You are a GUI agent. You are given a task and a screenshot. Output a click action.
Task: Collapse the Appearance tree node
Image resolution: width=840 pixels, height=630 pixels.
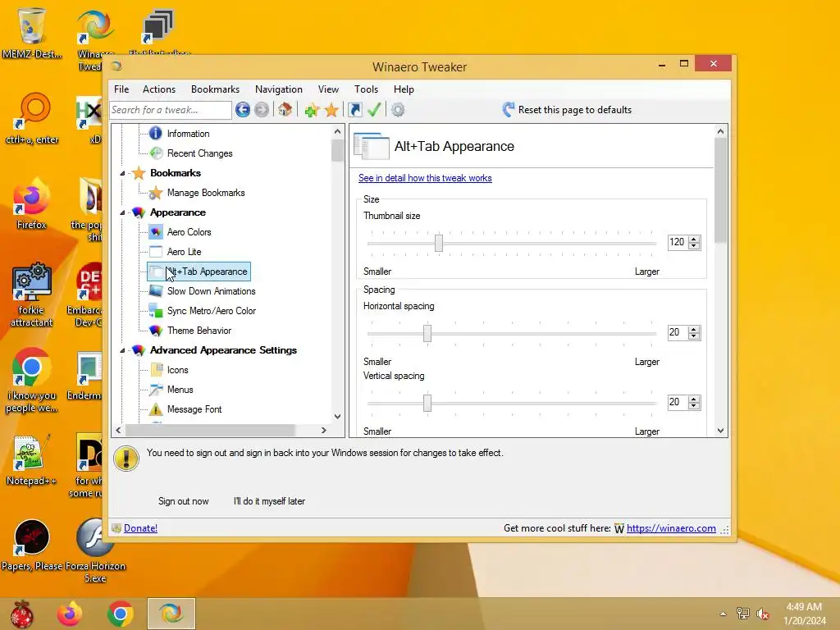click(122, 212)
